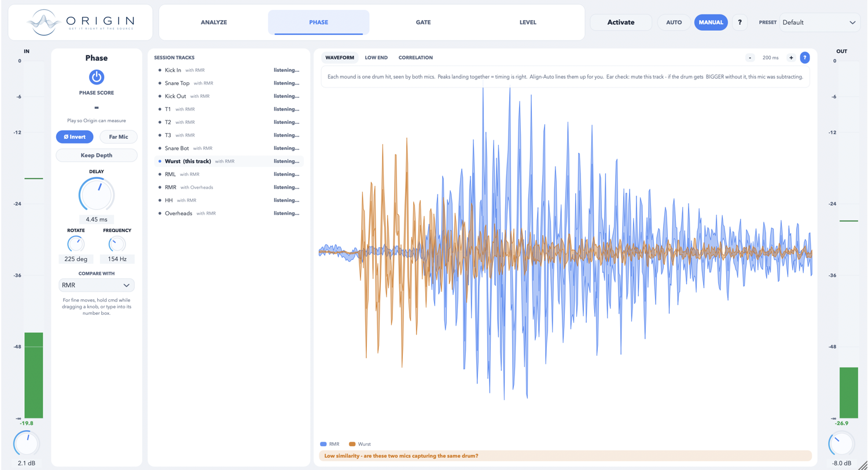Image resolution: width=868 pixels, height=470 pixels.
Task: Click the OUT level meter bar
Action: click(x=848, y=239)
